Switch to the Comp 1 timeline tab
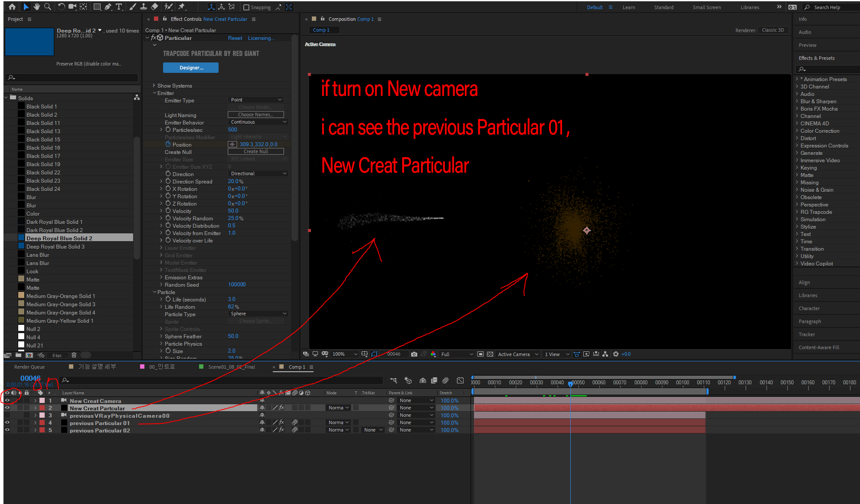This screenshot has width=860, height=504. tap(297, 367)
